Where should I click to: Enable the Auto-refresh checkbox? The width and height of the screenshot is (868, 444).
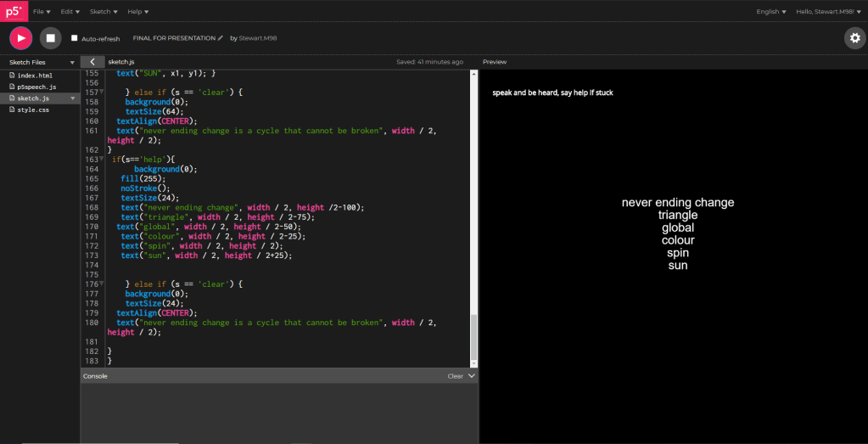75,38
